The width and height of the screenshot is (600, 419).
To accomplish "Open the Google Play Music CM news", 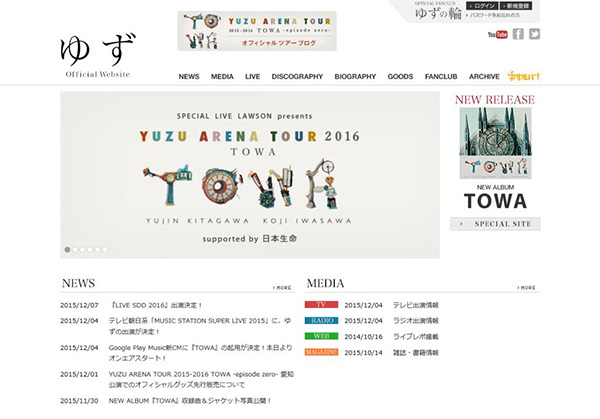I will (201, 353).
